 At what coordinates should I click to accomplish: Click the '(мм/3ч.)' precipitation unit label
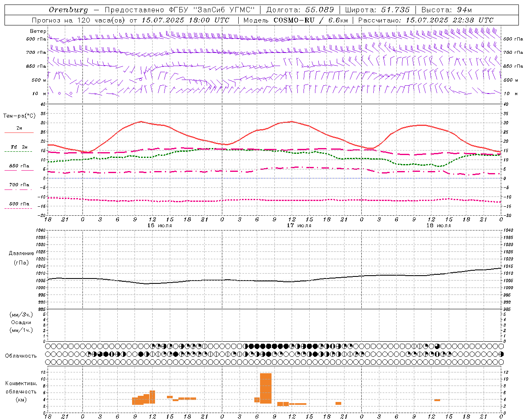(x=21, y=315)
